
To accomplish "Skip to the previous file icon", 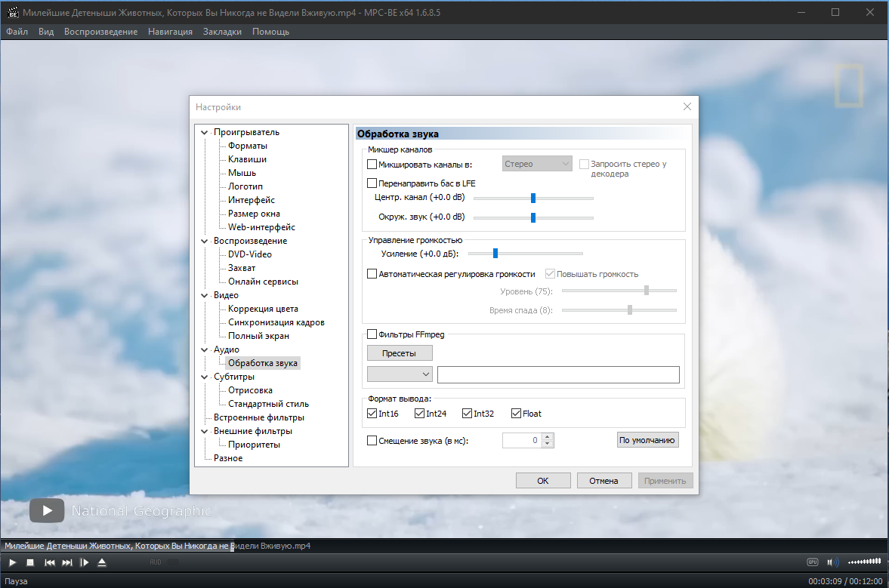I will point(49,562).
